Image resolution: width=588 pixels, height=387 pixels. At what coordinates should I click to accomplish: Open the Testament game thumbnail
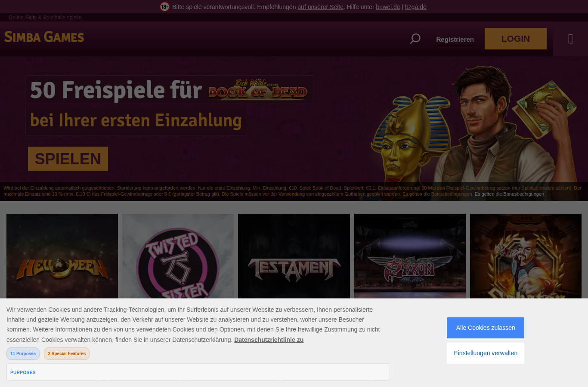[294, 256]
